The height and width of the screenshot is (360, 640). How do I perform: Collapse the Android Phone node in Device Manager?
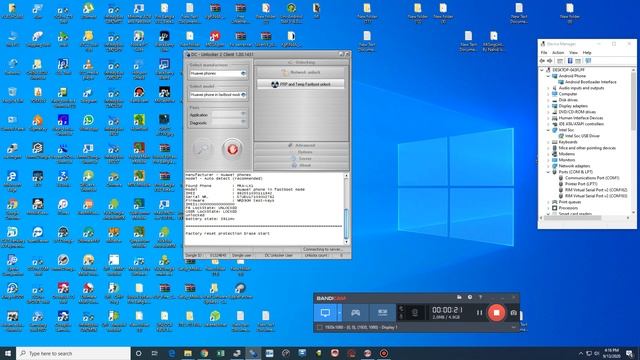tap(548, 76)
